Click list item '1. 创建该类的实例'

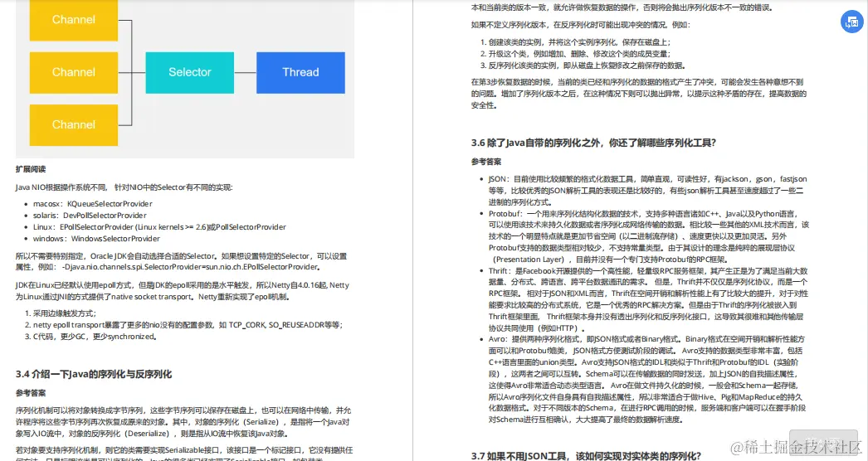pos(575,42)
